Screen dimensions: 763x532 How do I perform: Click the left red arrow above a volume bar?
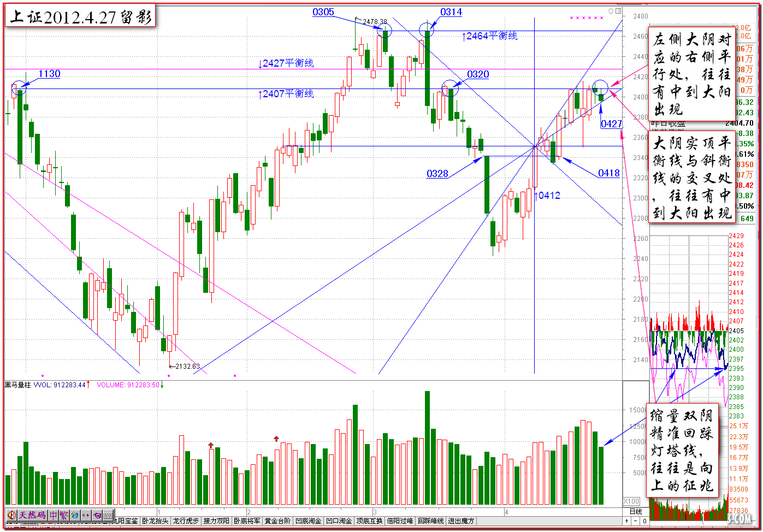point(211,445)
